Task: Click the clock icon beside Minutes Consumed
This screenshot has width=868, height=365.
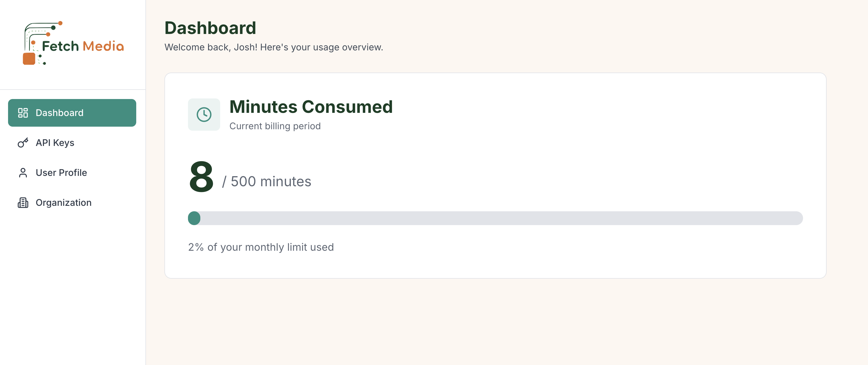Action: tap(204, 115)
